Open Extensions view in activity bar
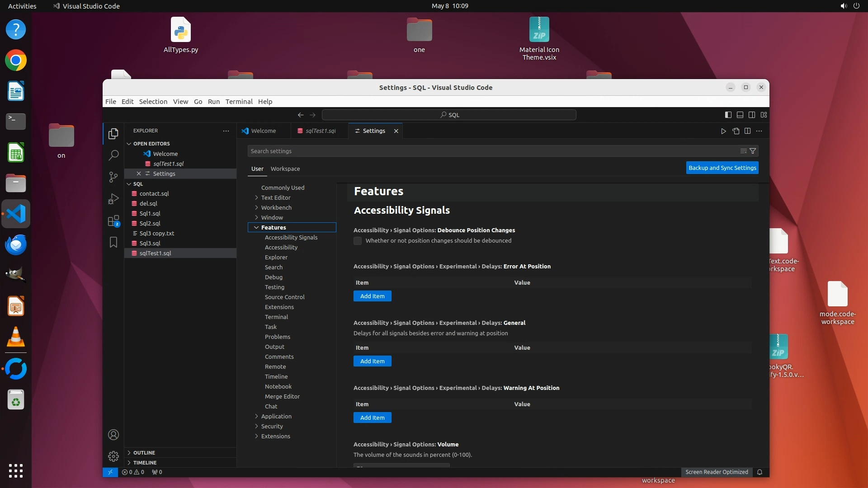This screenshot has width=868, height=488. pos(113,221)
